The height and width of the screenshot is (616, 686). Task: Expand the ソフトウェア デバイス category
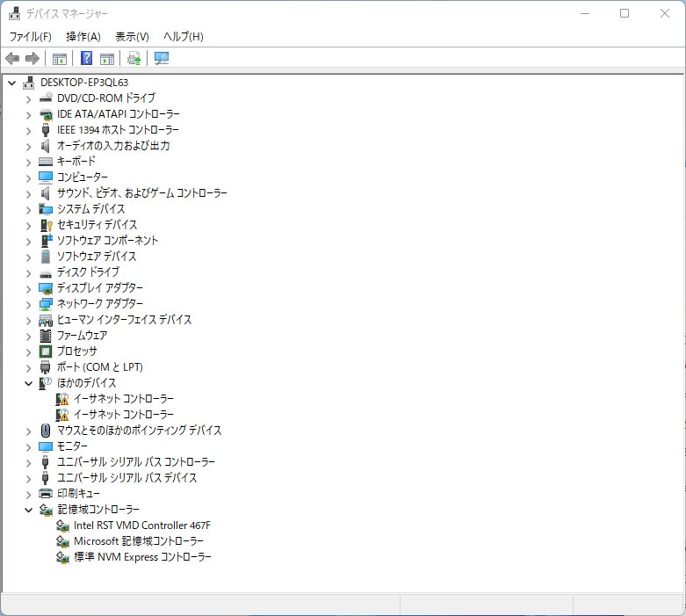coord(28,257)
